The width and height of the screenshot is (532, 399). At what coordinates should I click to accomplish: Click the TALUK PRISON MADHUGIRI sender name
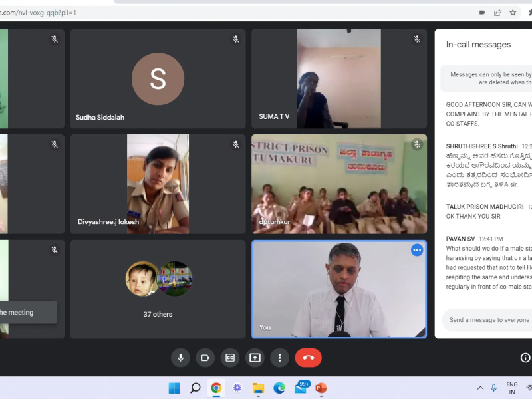[485, 207]
